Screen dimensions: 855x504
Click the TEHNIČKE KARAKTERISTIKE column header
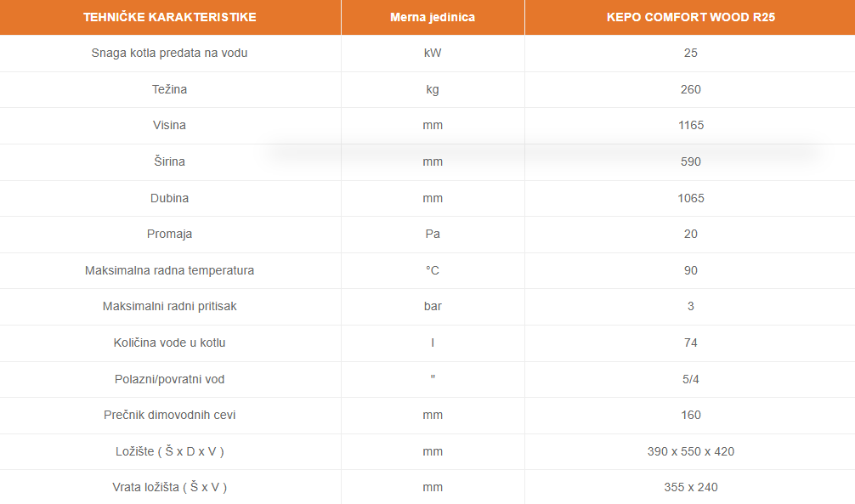(x=170, y=17)
